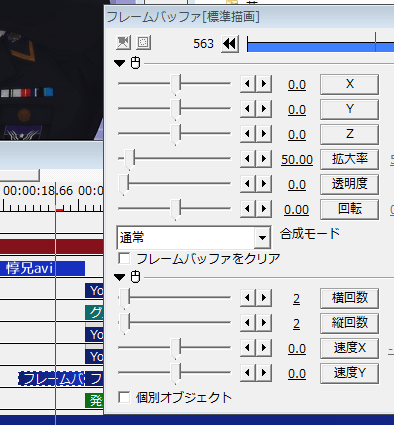394x425 pixels.
Task: Decrease Y value with left arrow
Action: 248,109
